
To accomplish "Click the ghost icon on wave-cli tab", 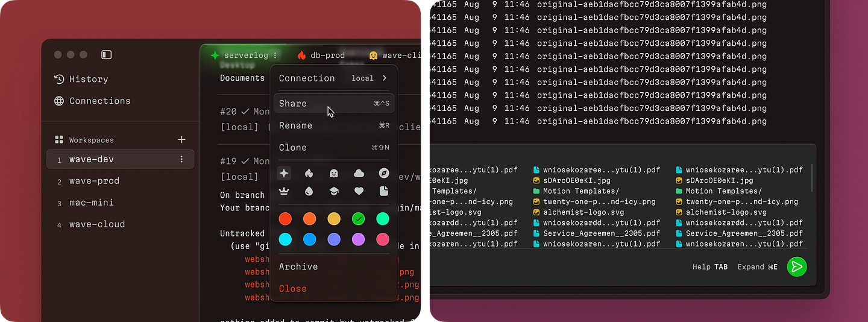I will (x=373, y=55).
